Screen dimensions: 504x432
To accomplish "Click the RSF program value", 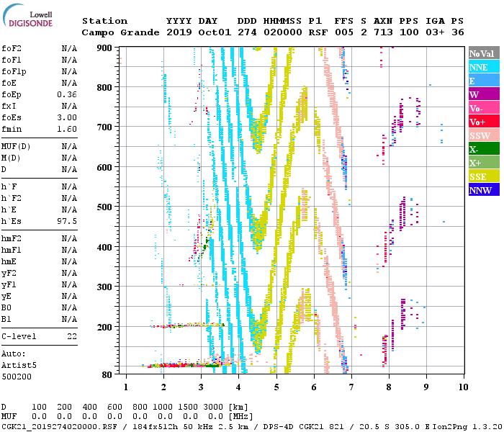I will pos(318,32).
